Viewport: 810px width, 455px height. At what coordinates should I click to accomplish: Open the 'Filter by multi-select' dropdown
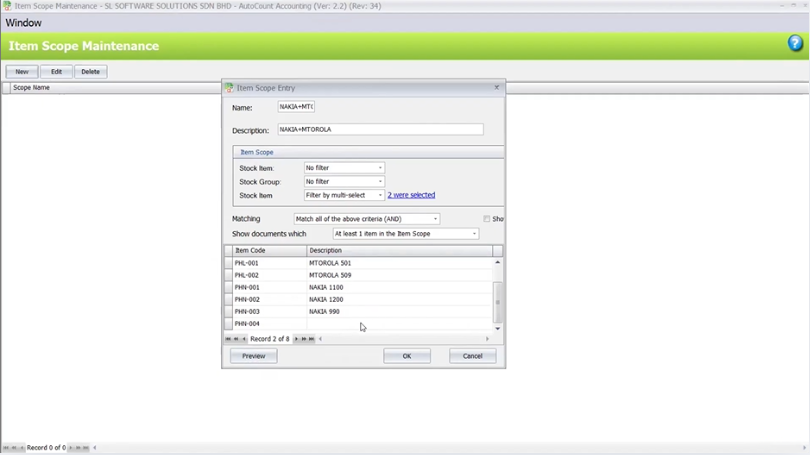pyautogui.click(x=380, y=195)
